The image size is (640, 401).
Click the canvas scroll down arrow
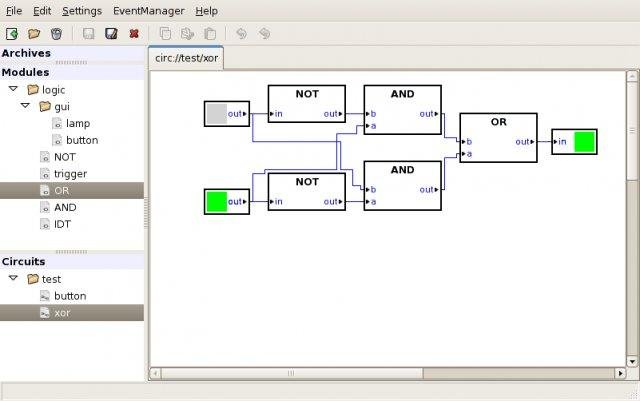632,361
